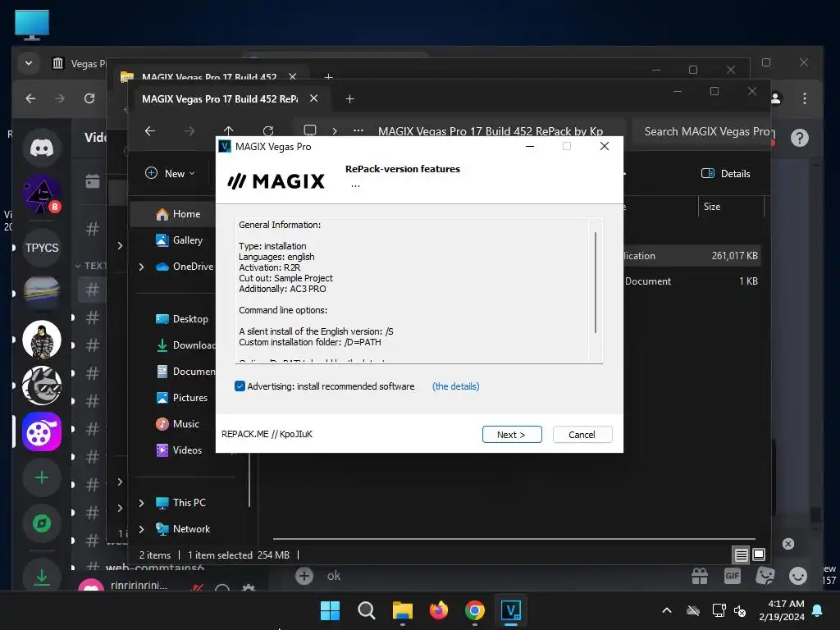
Task: Go up one folder in Explorer
Action: pos(229,130)
